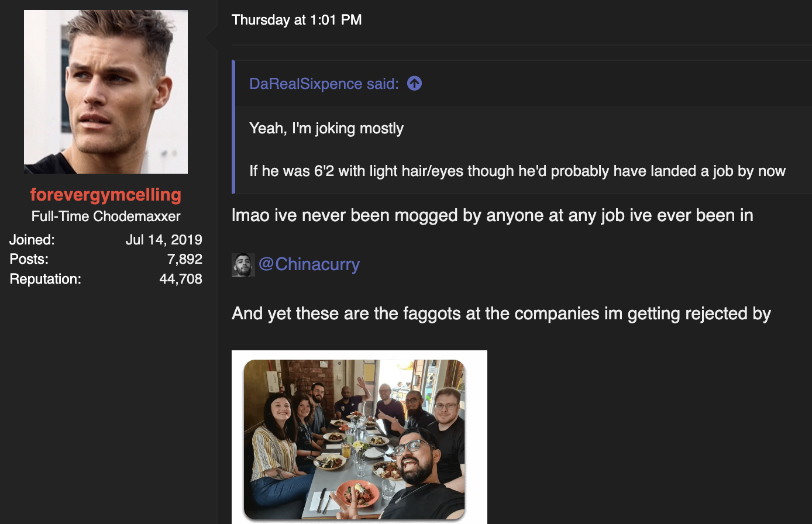Click the "DaRealSixpence said:" quote header

click(x=324, y=84)
